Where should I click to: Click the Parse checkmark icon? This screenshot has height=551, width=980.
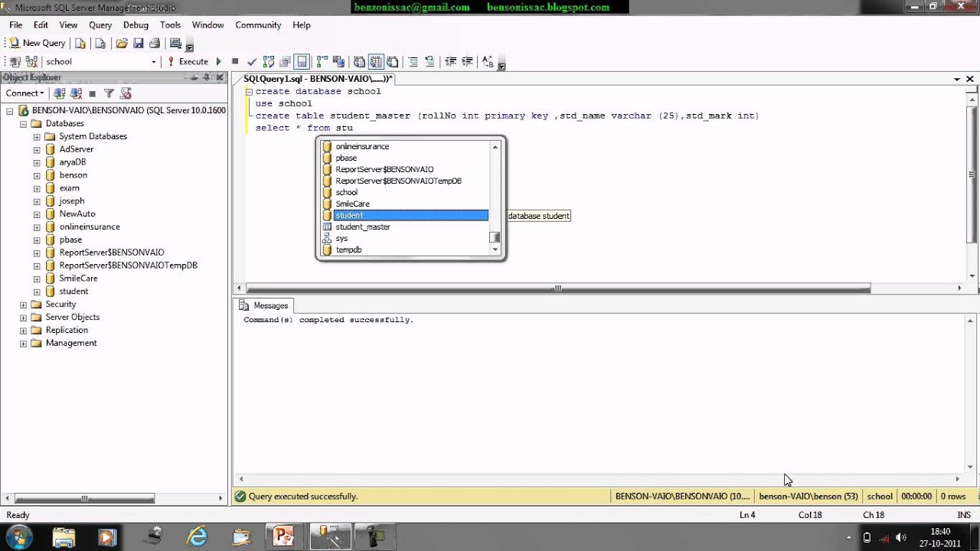pos(252,61)
